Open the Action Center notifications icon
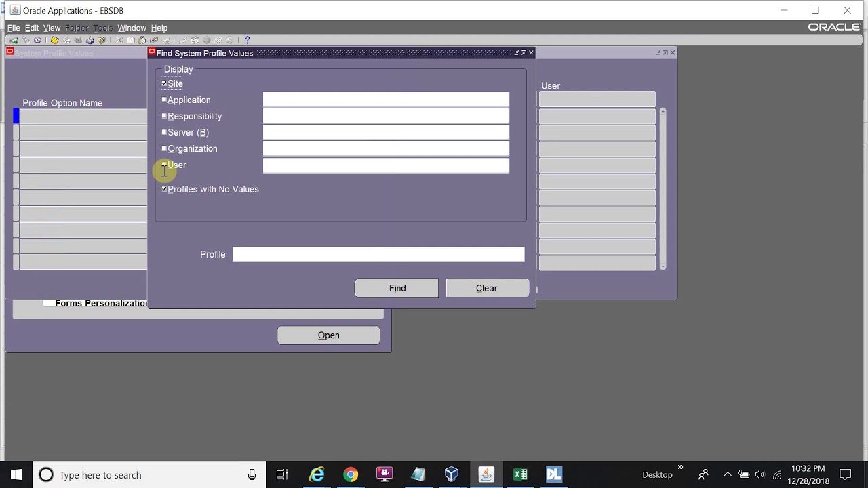 coord(846,475)
